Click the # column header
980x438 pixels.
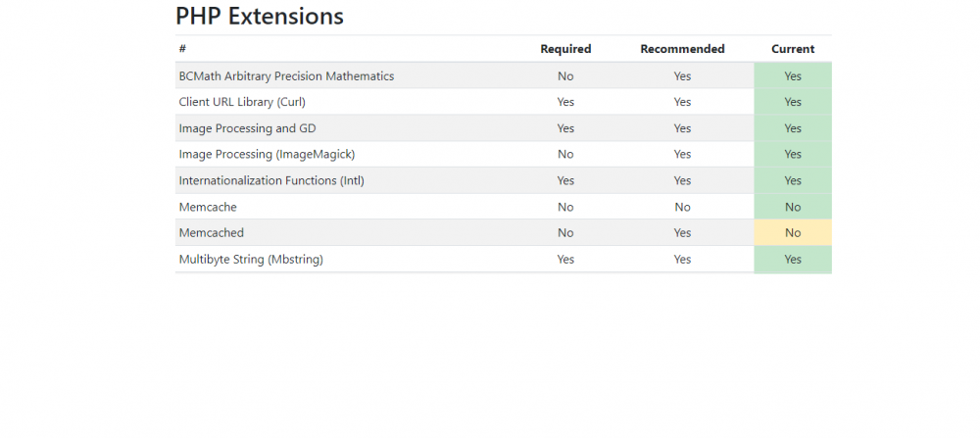pos(182,49)
